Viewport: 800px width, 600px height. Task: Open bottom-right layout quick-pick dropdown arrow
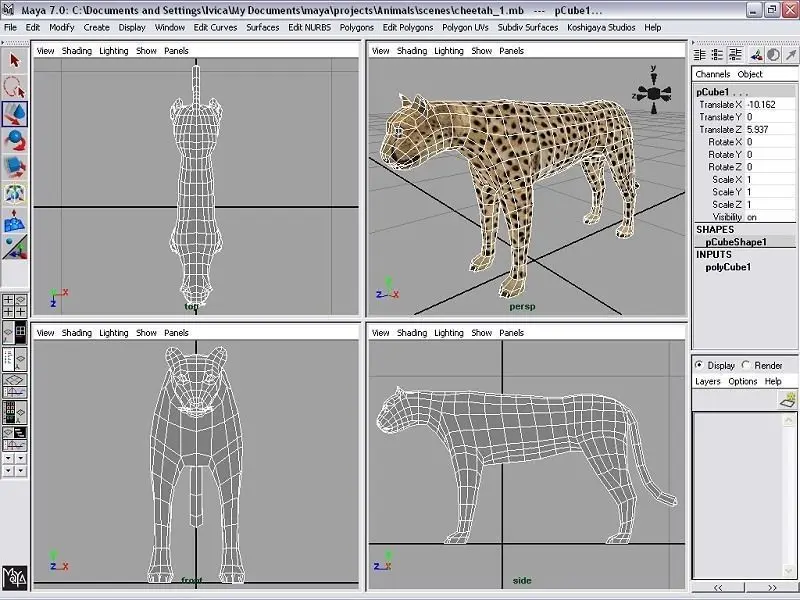20,470
